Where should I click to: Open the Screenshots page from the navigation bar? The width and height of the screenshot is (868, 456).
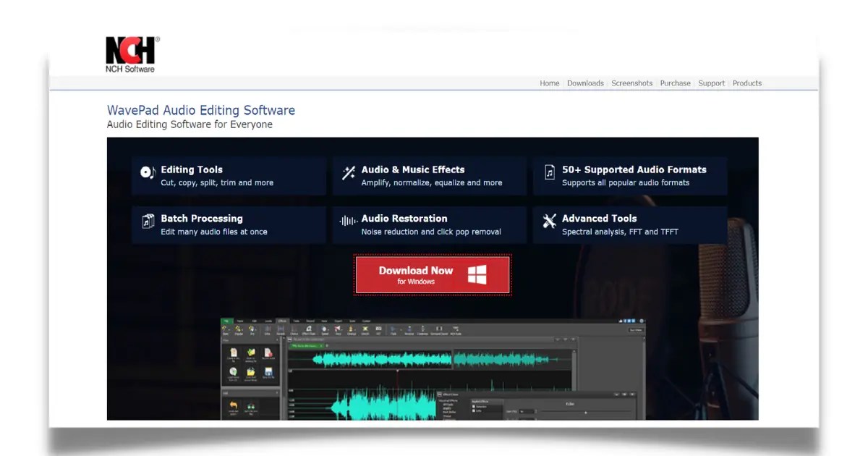click(x=631, y=83)
